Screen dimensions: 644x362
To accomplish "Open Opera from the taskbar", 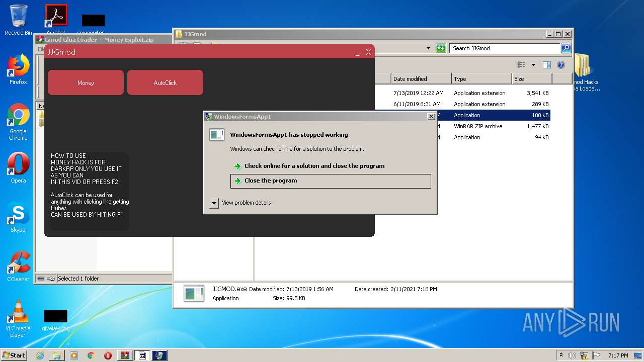I will click(108, 355).
